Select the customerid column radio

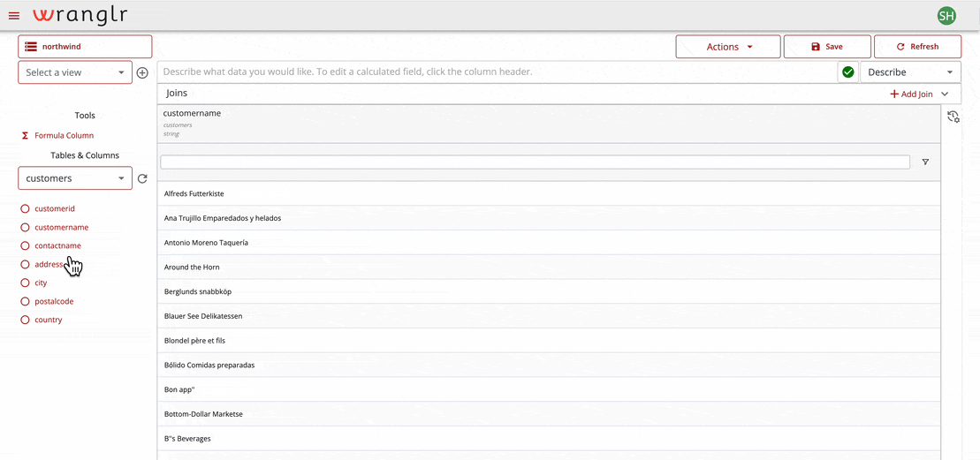click(25, 209)
